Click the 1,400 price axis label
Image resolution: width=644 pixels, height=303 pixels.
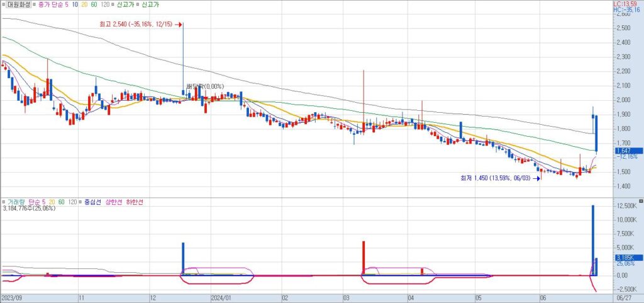pyautogui.click(x=623, y=186)
